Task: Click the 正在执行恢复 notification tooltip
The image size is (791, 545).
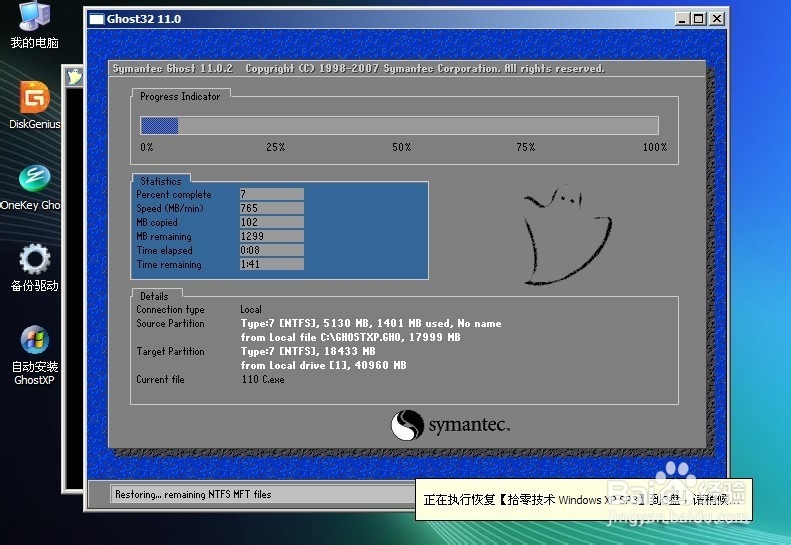Action: click(x=584, y=500)
